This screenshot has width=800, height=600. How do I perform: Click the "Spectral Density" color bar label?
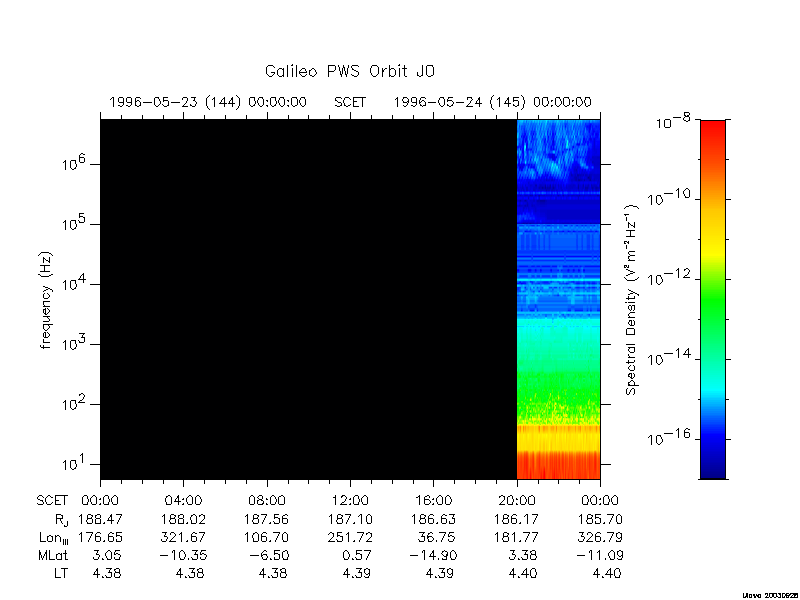(x=632, y=299)
